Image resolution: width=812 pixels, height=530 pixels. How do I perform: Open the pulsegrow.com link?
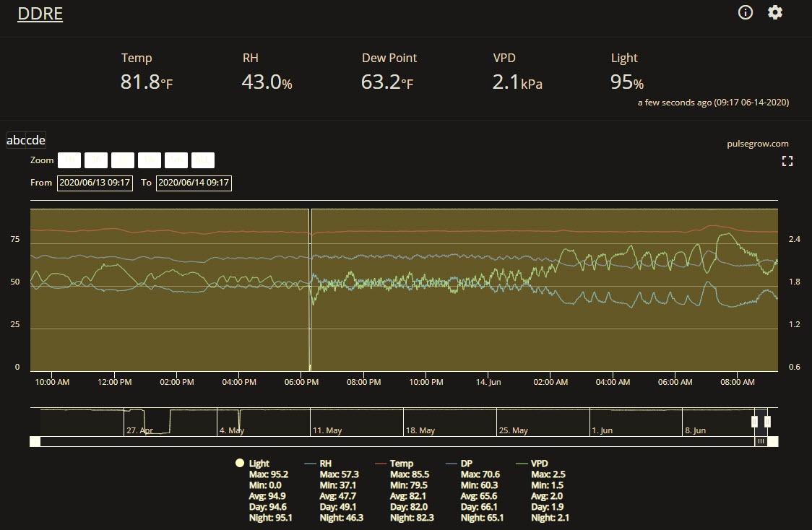click(x=758, y=144)
